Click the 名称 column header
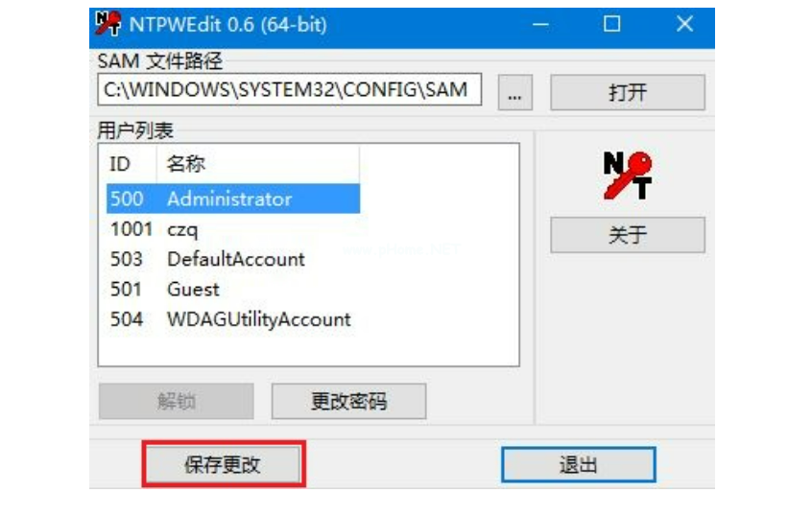The width and height of the screenshot is (812, 516). [257, 164]
